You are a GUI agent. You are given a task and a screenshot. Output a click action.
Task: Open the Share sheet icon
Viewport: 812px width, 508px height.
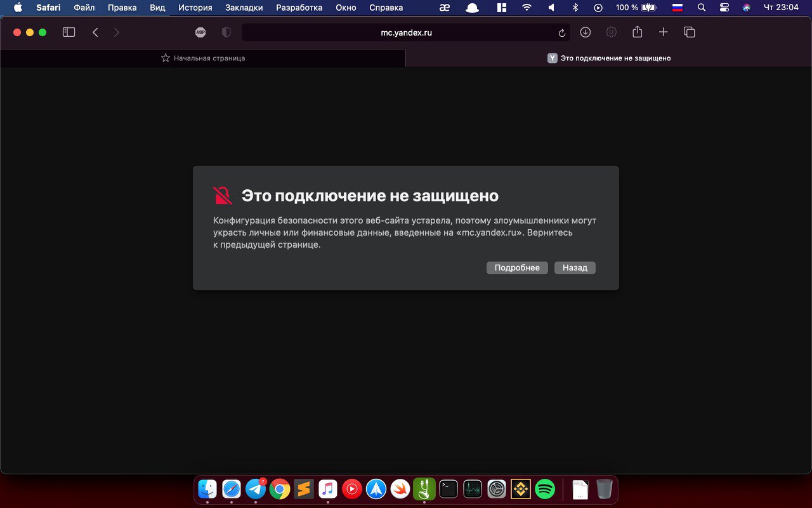click(x=638, y=32)
